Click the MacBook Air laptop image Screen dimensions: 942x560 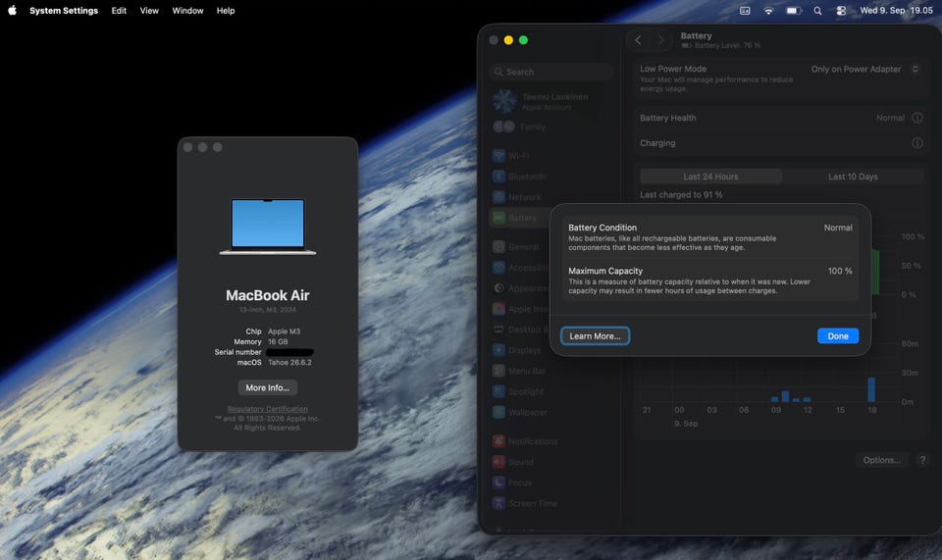(x=268, y=227)
